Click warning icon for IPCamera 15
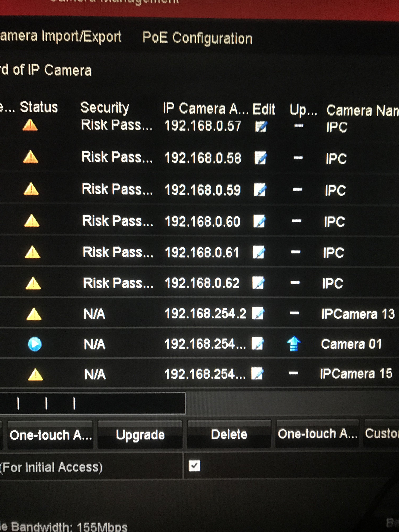This screenshot has width=399, height=532. tap(36, 375)
